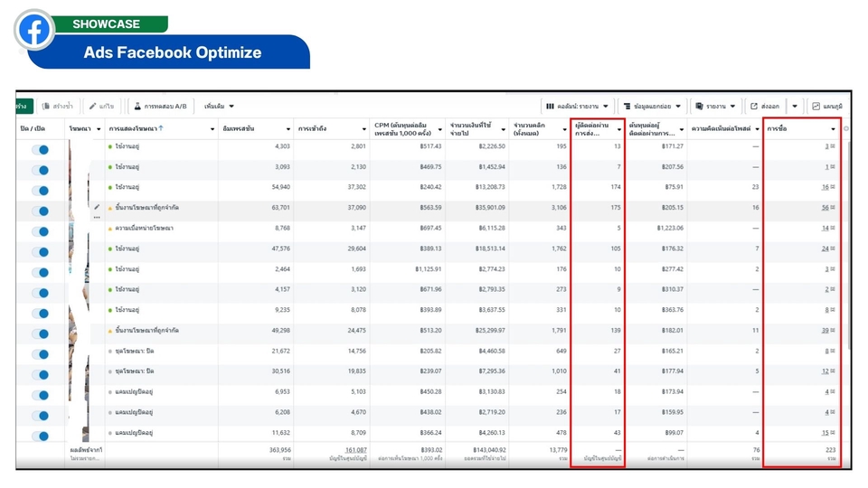868x488 pixels.
Task: Click the total spend ฿143,040.92
Action: pyautogui.click(x=489, y=450)
